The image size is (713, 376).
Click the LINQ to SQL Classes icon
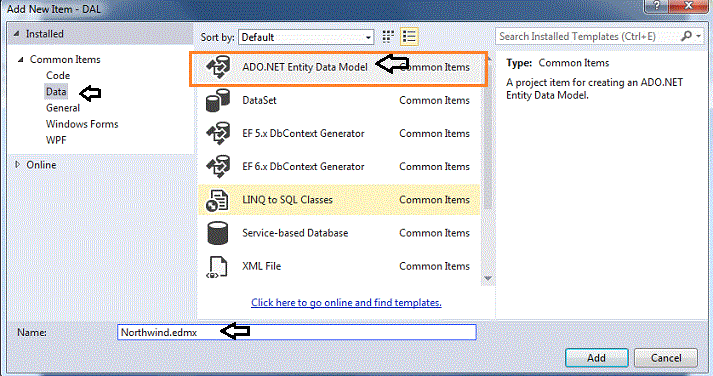(x=217, y=200)
